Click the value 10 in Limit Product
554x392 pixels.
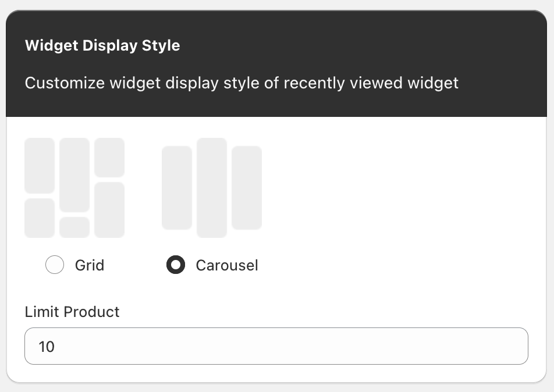[x=47, y=347]
